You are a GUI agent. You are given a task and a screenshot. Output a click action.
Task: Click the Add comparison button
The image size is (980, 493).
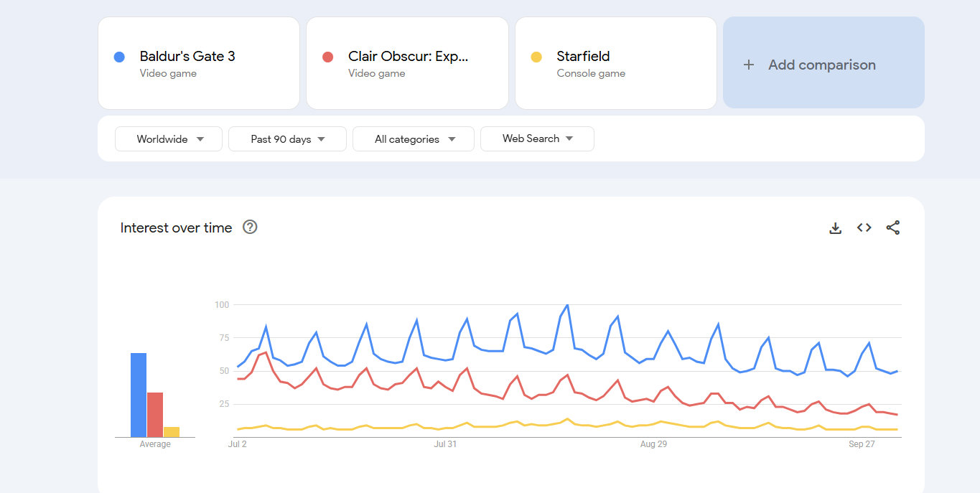pos(823,63)
